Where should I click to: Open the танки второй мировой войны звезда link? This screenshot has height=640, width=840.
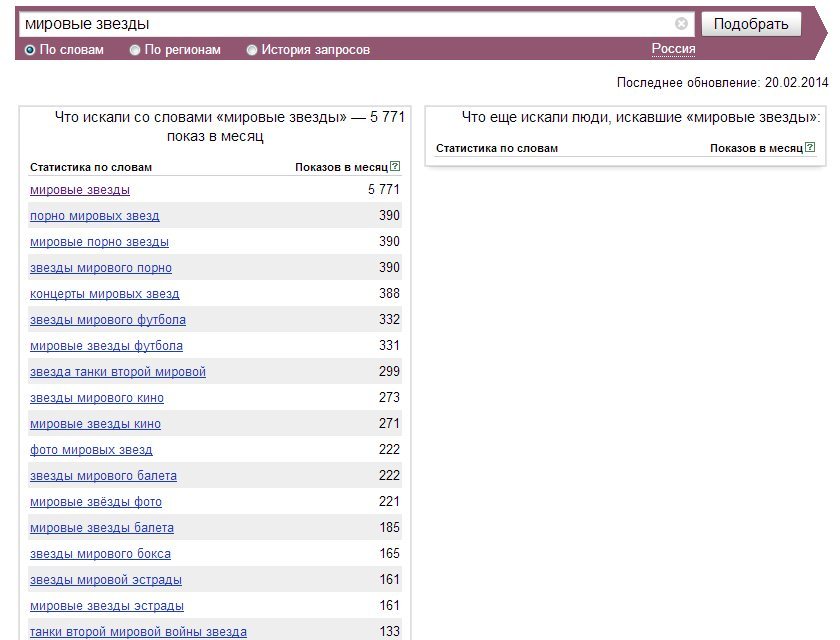coord(138,632)
